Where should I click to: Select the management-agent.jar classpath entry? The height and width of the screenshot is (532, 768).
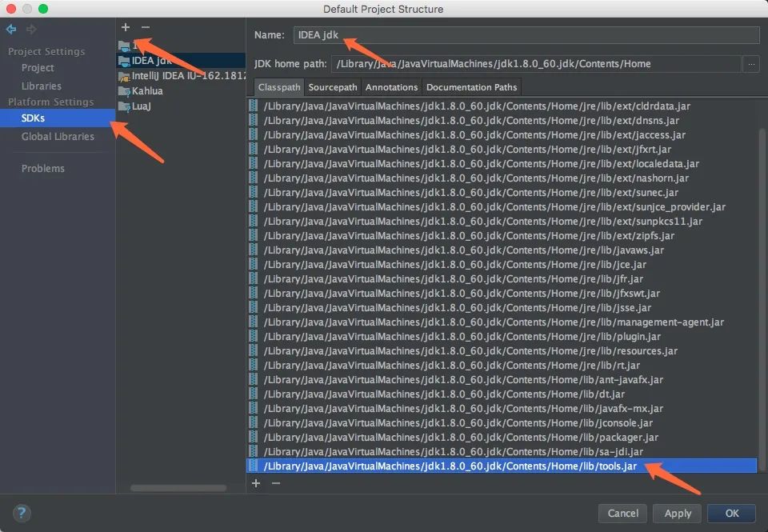pos(502,322)
